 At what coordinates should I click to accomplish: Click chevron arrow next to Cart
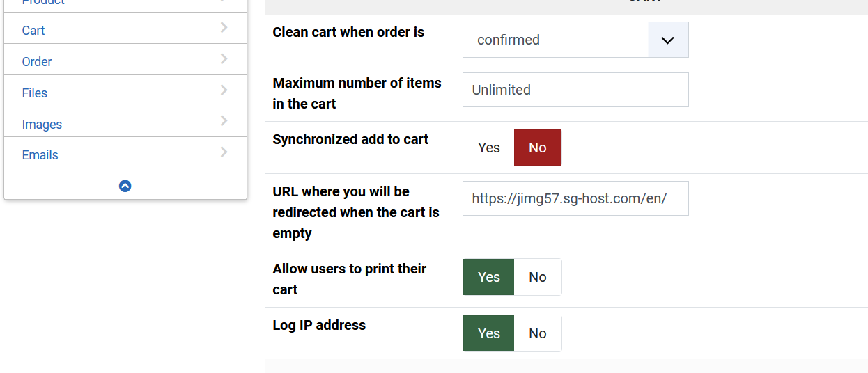(224, 28)
